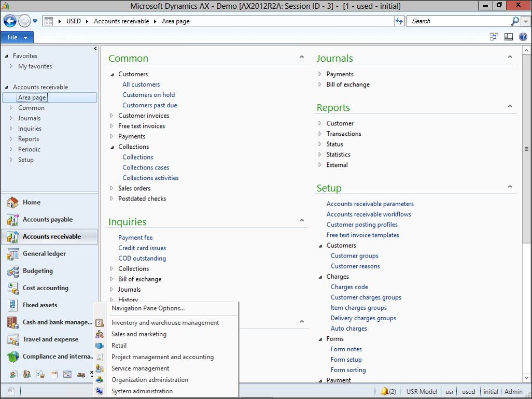The width and height of the screenshot is (532, 399).
Task: Expand the Customer invoices node
Action: coord(112,116)
